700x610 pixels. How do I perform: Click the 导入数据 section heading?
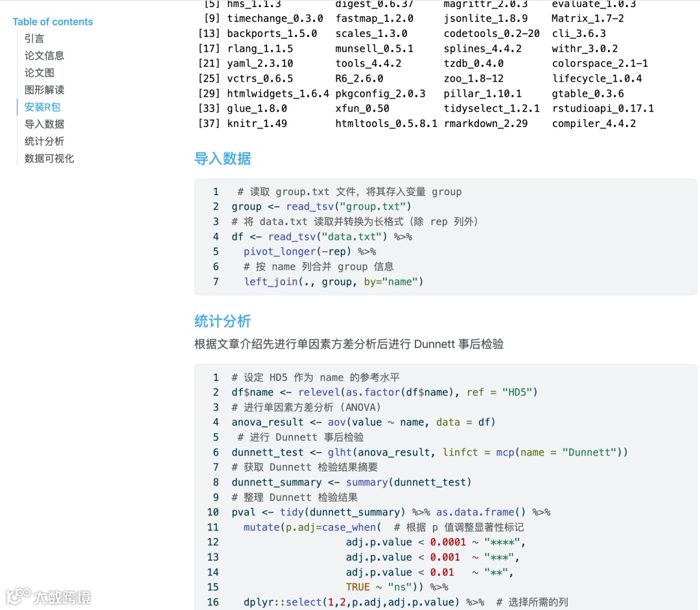click(x=222, y=159)
